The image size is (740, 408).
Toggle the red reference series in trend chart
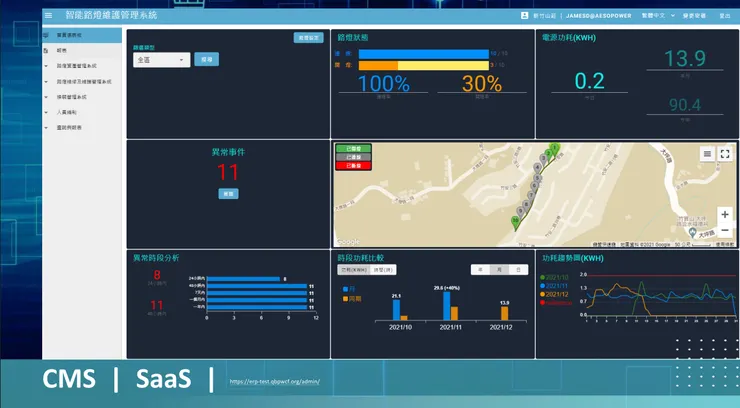(556, 303)
